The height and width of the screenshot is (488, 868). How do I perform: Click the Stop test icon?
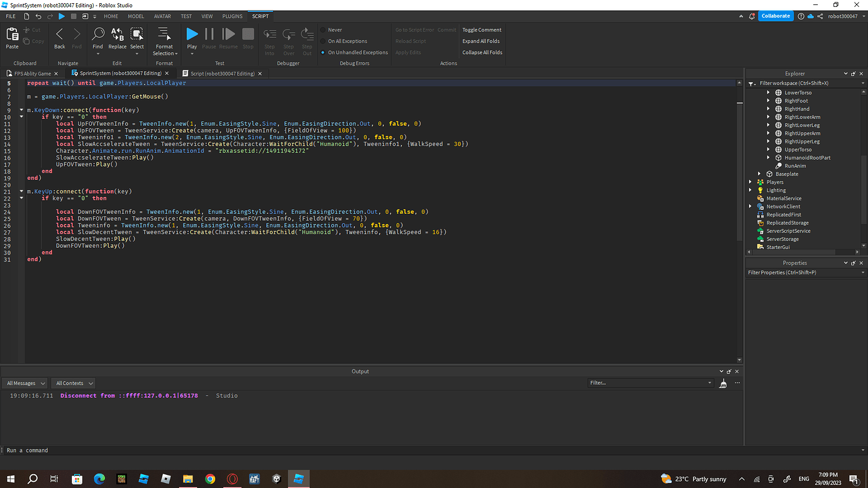coord(248,34)
